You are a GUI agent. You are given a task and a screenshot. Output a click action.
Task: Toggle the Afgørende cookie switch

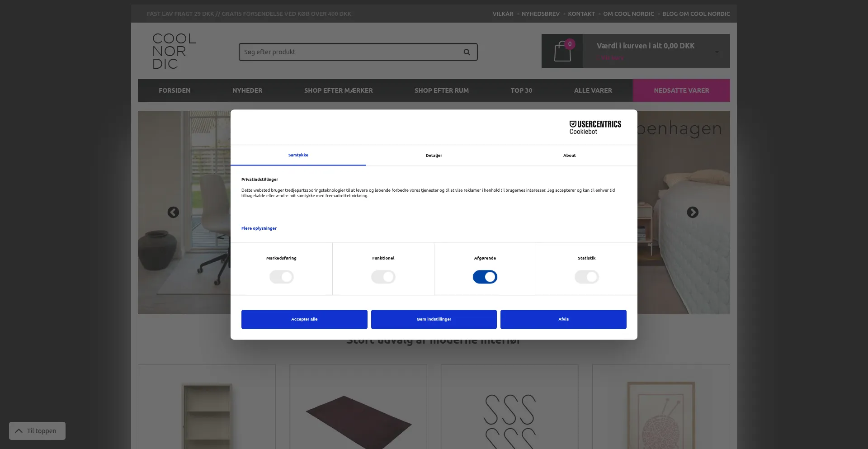click(485, 277)
